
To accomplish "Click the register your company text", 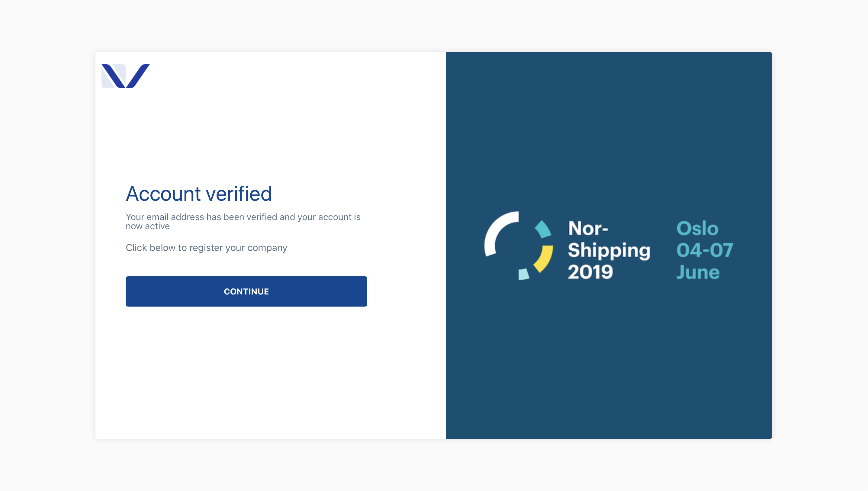I will [x=206, y=248].
